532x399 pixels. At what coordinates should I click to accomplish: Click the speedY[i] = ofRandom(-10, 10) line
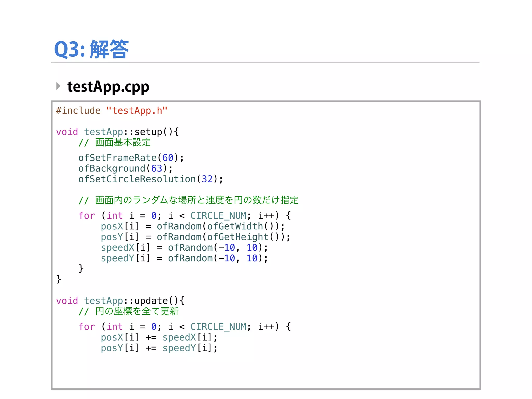[x=184, y=258]
